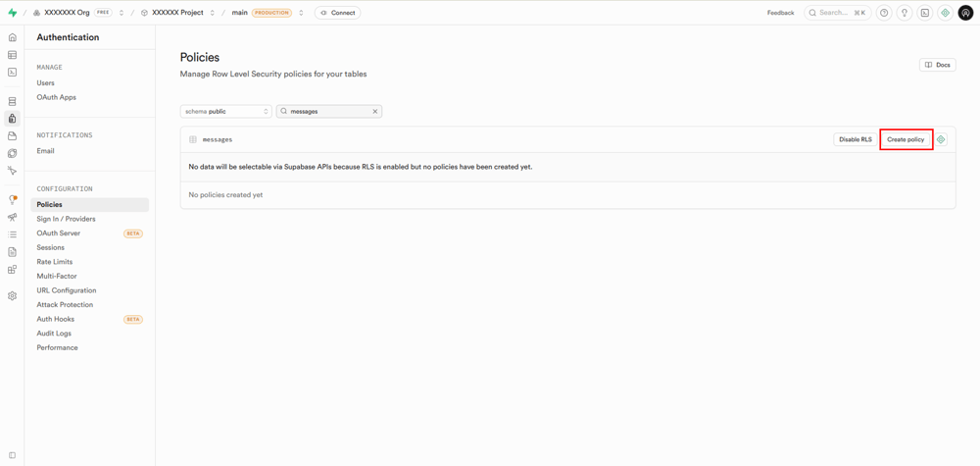Click the Create policy button

[906, 139]
